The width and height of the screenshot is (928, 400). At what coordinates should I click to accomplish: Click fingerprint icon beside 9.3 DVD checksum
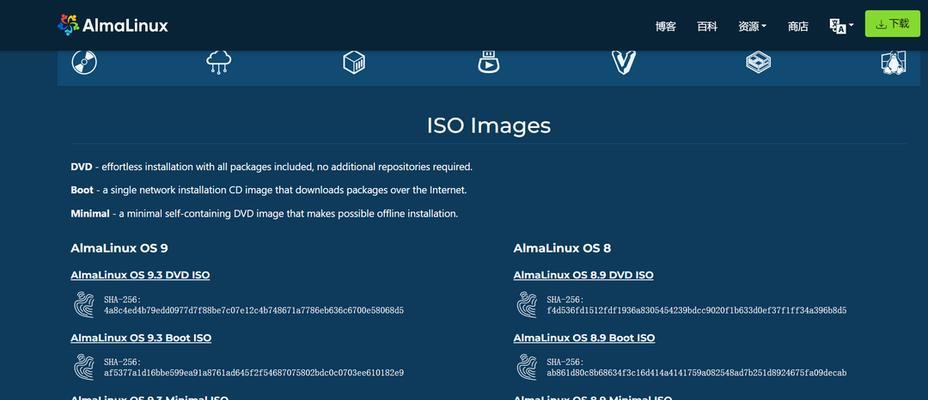tap(84, 305)
